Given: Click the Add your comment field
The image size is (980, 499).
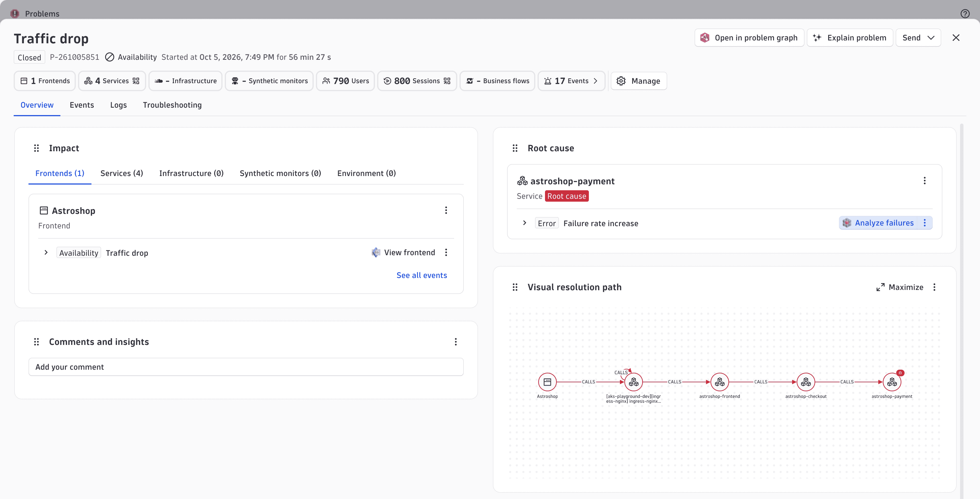Looking at the screenshot, I should click(246, 367).
